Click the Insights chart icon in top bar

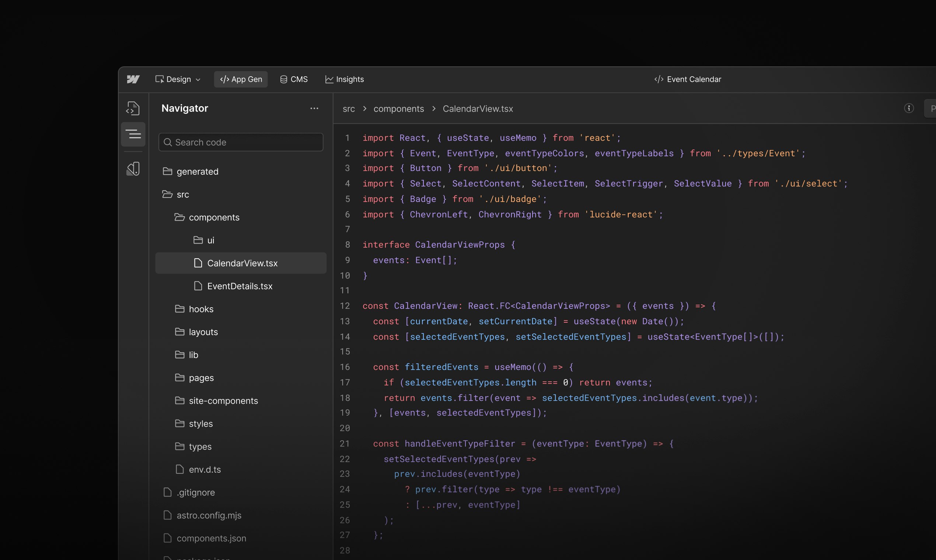[329, 79]
